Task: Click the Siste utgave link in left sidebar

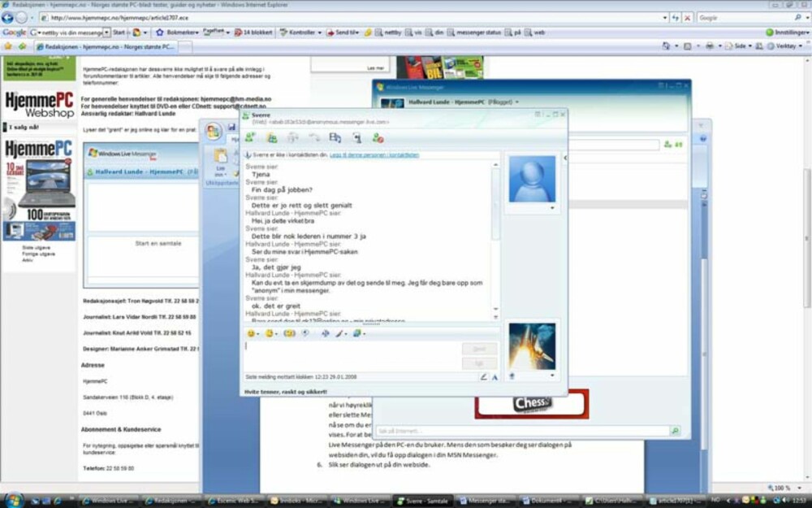Action: (x=37, y=248)
